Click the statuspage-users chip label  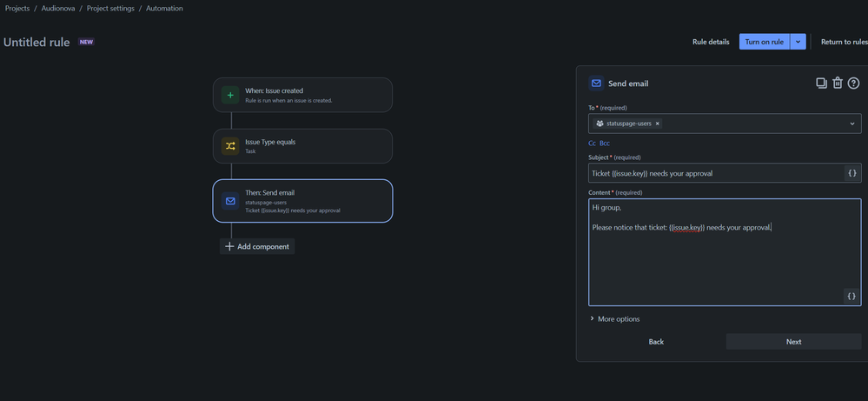click(629, 124)
